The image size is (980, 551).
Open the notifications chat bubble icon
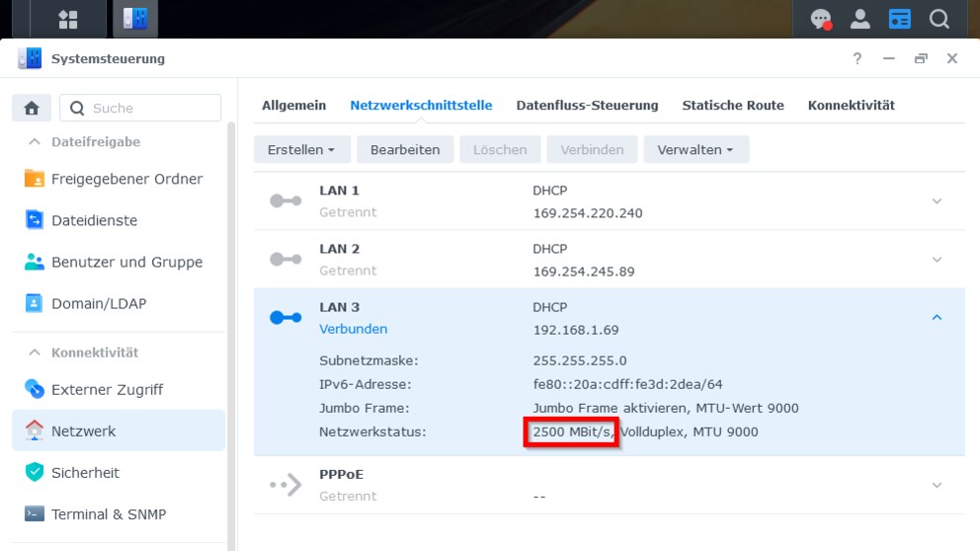pyautogui.click(x=821, y=20)
